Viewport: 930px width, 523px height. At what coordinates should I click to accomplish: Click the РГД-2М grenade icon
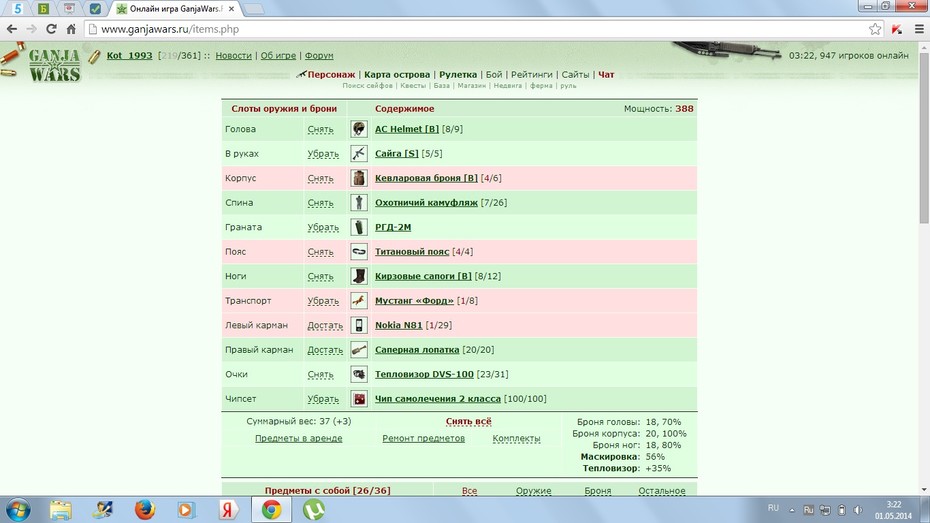point(359,227)
